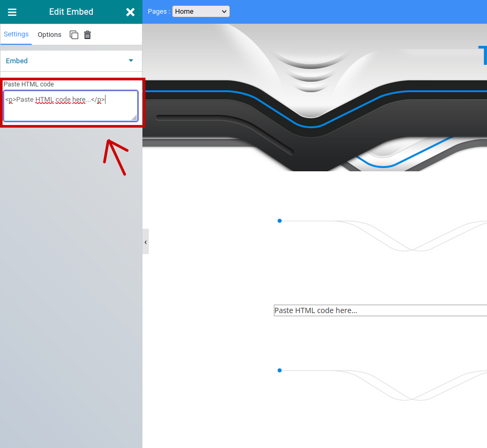Click the blue dot on the upper divider
This screenshot has height=448, width=487.
(280, 221)
